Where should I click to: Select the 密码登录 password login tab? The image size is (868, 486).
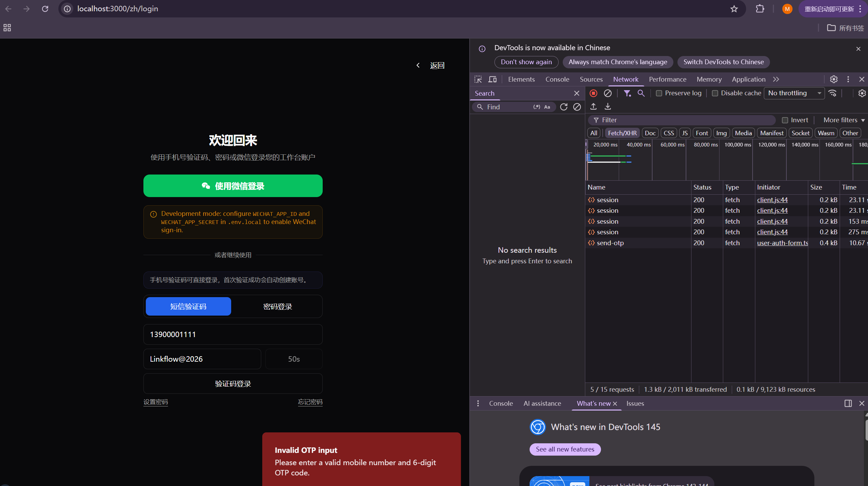[278, 306]
